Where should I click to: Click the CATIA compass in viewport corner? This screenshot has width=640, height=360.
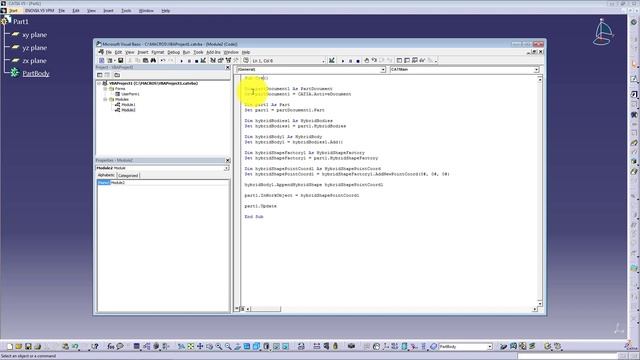click(603, 32)
